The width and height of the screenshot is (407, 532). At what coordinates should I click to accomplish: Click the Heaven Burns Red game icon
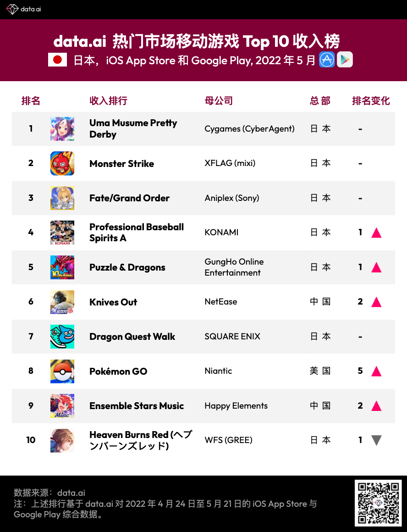[x=62, y=440]
